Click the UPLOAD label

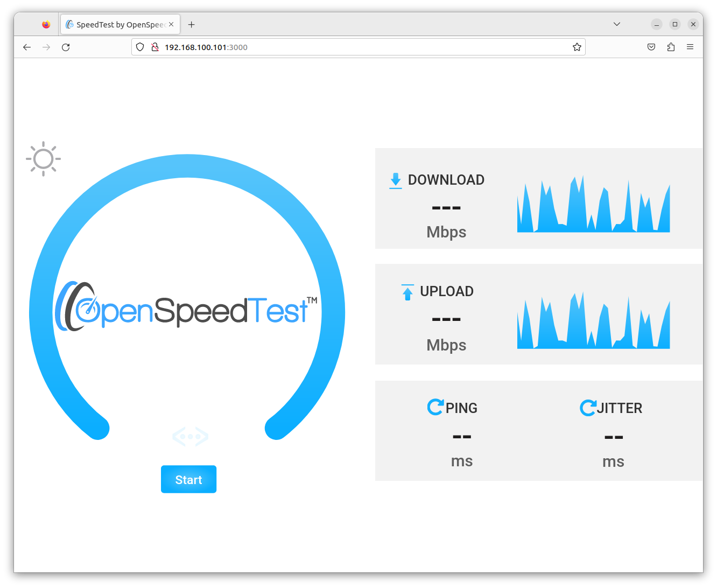click(447, 291)
